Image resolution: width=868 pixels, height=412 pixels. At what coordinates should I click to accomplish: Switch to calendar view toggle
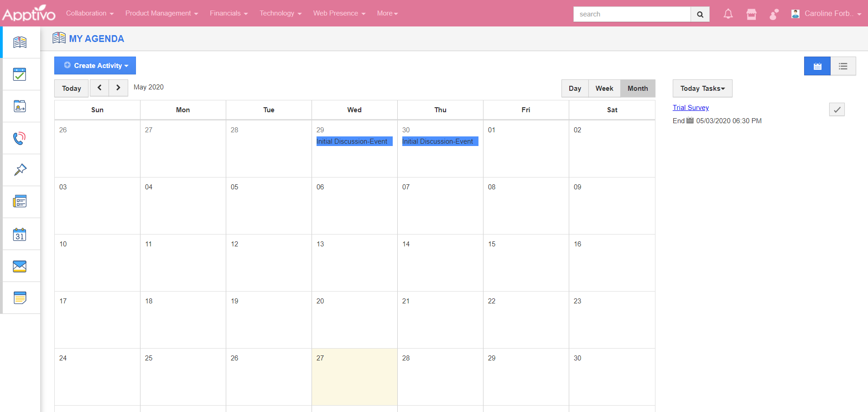(817, 66)
